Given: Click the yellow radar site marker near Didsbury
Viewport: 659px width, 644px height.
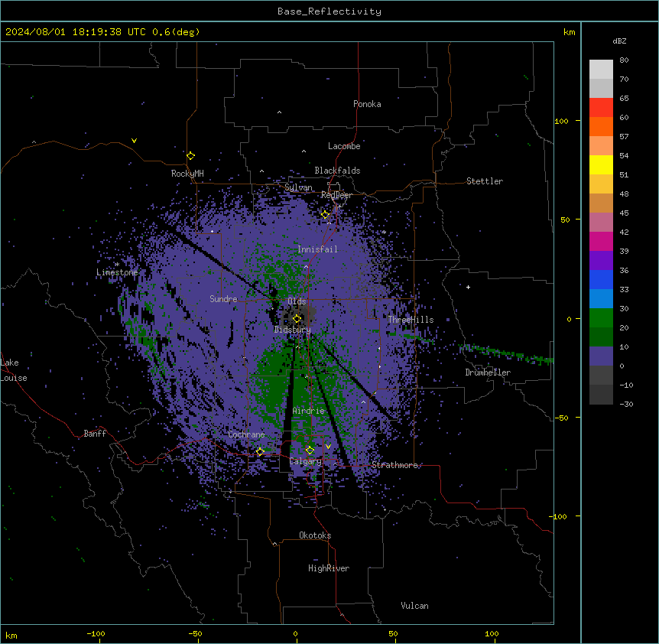Looking at the screenshot, I should 297,318.
